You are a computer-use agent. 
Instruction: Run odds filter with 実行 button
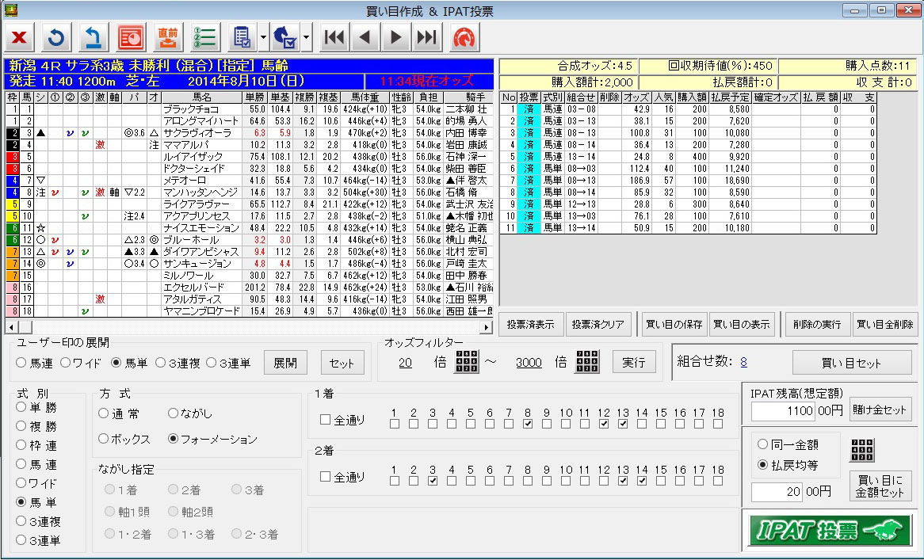click(633, 362)
